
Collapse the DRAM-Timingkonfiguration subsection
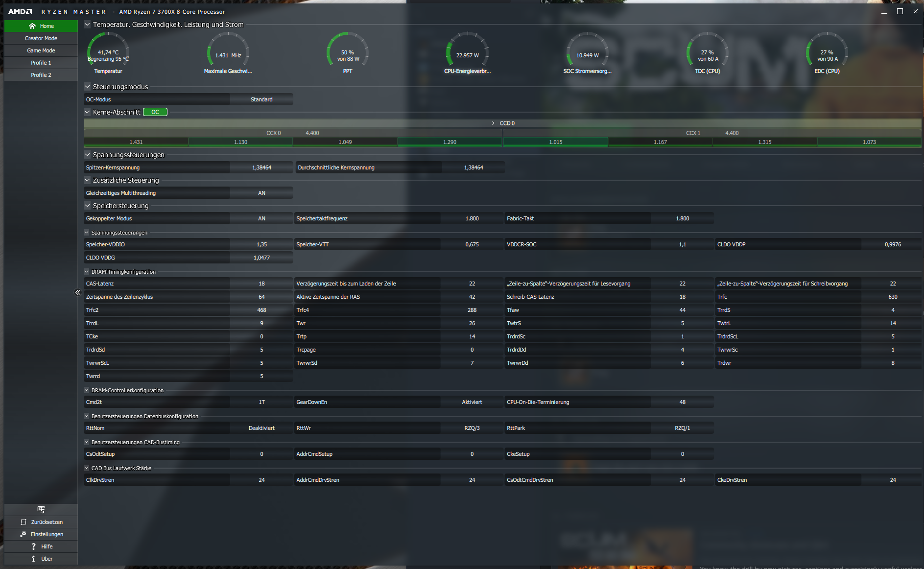87,272
